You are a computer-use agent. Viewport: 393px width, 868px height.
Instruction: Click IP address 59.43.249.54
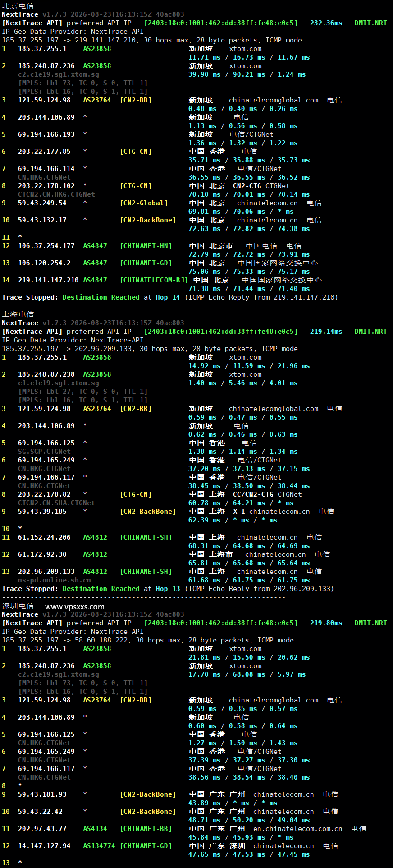[42, 203]
